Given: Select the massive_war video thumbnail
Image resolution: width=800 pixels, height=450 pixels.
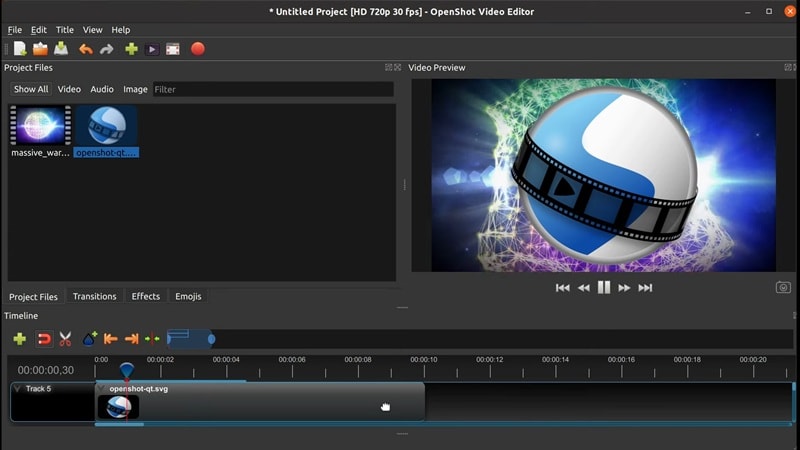Looking at the screenshot, I should pos(40,126).
